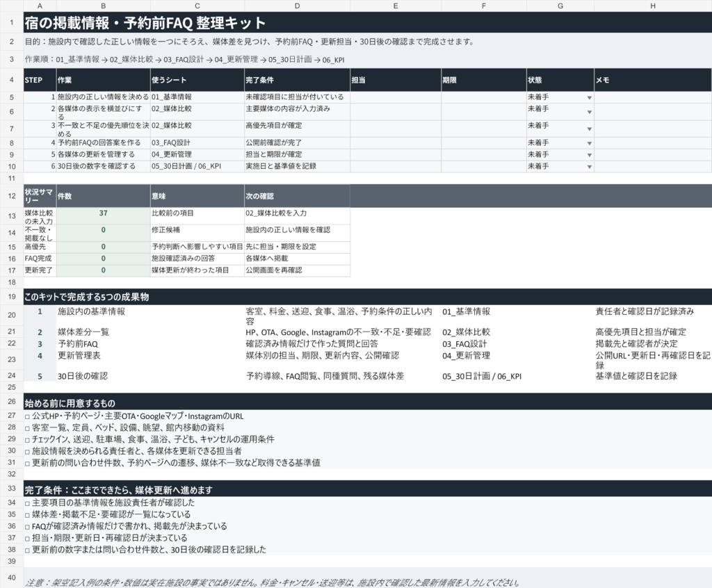
Task: Click empty 期限 cell for step 1
Action: click(x=484, y=97)
